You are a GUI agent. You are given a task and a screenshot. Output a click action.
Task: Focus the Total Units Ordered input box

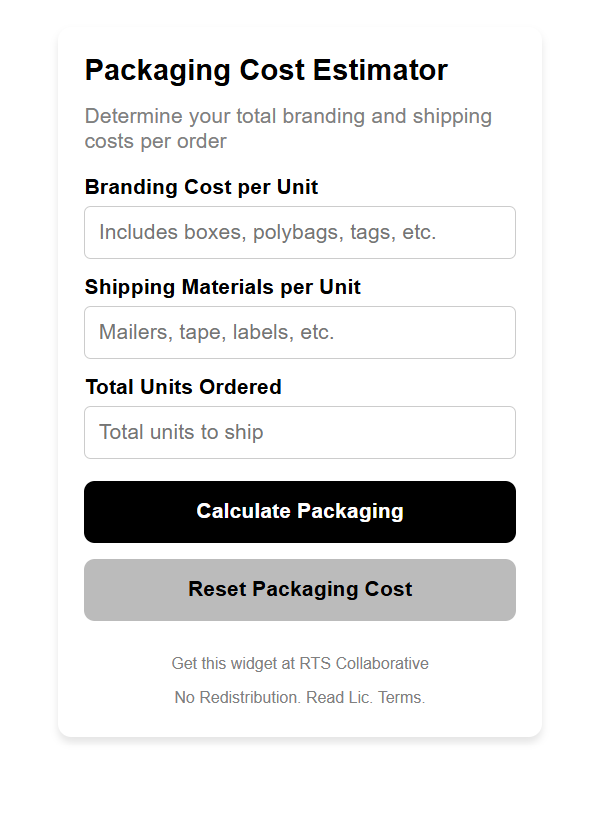pos(299,432)
